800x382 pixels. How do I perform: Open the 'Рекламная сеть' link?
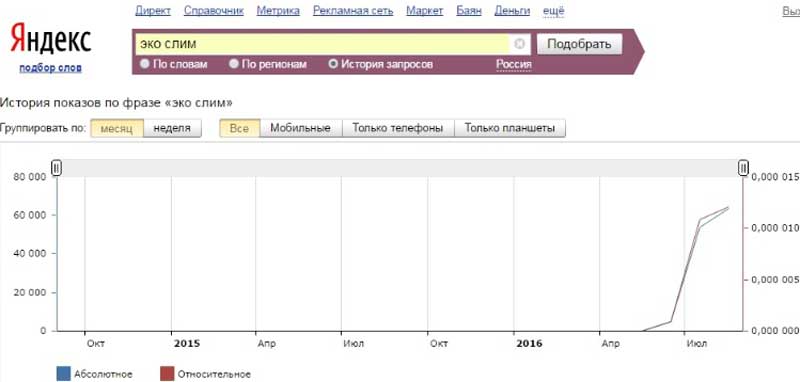(x=353, y=11)
